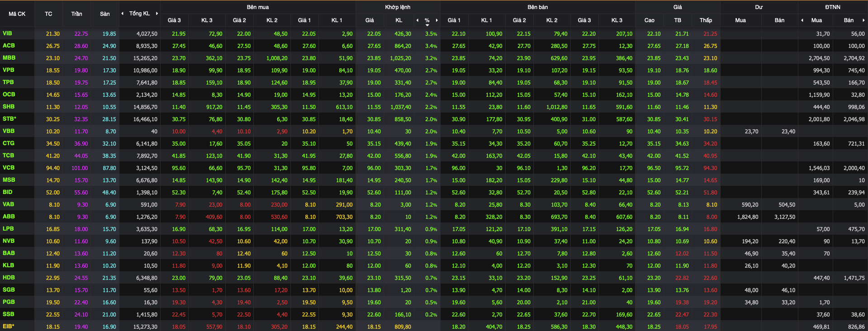Click the Bên bán group header
The width and height of the screenshot is (868, 331).
[538, 7]
